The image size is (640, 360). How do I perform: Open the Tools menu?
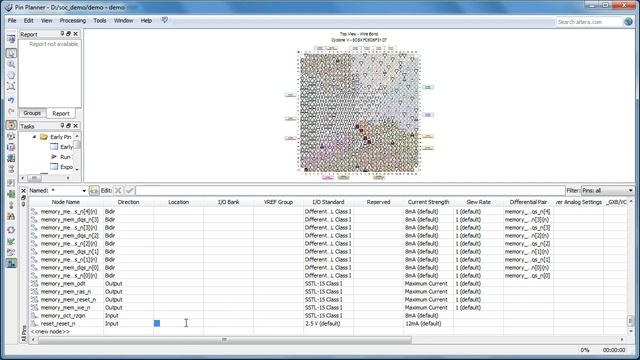[x=100, y=20]
